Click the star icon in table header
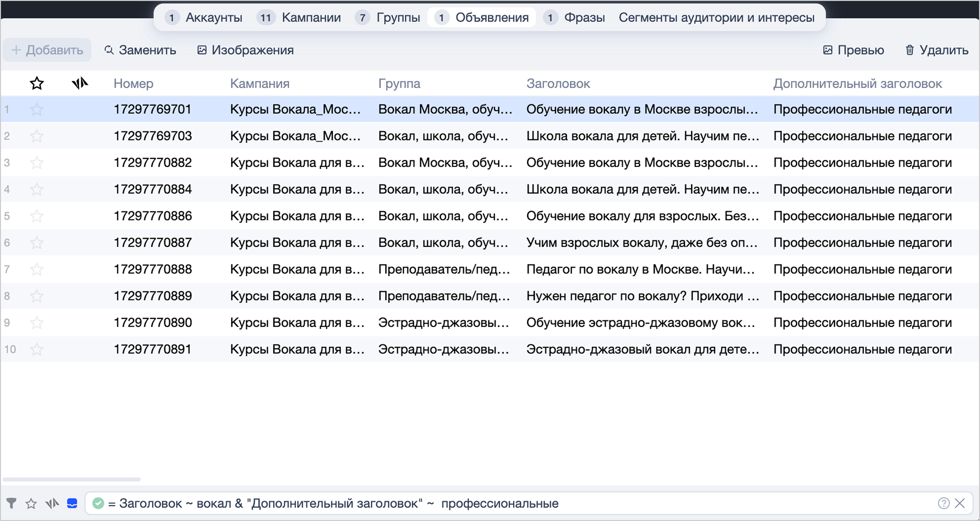The width and height of the screenshot is (980, 521). [37, 83]
